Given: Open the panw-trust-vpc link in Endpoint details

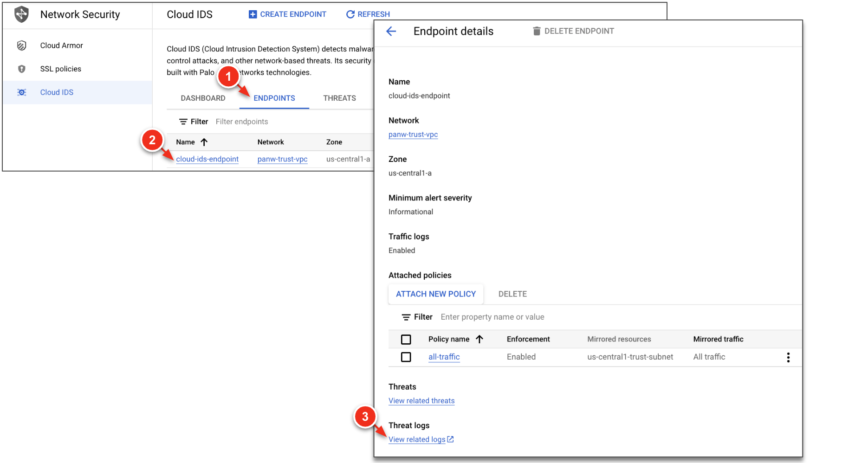Looking at the screenshot, I should pos(413,135).
